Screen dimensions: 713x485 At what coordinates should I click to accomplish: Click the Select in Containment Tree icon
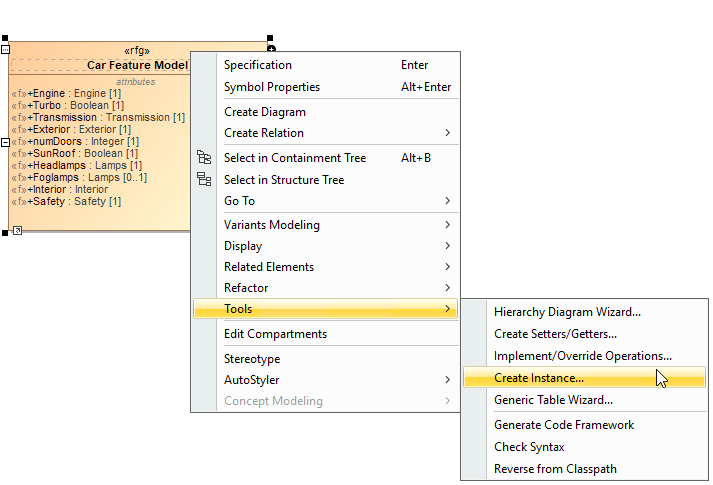pos(204,158)
